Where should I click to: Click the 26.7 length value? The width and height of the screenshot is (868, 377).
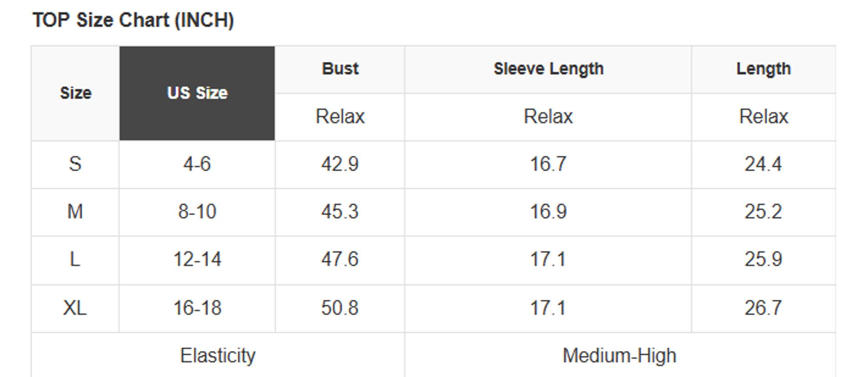pyautogui.click(x=763, y=308)
